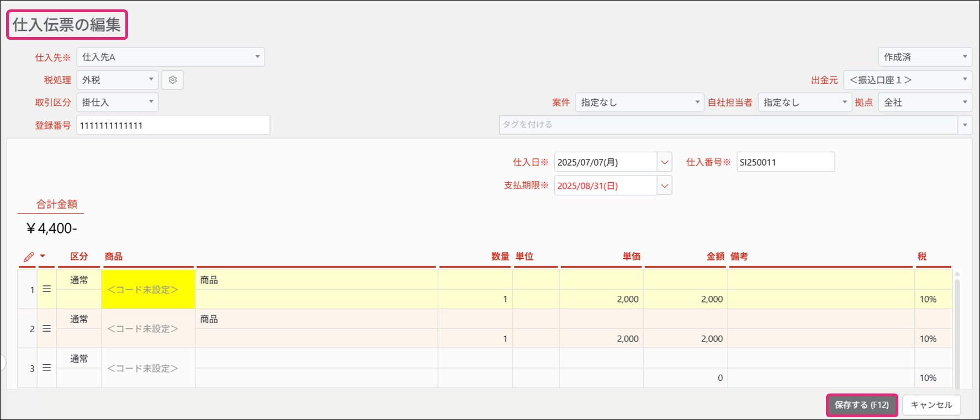Screen dimensions: 980x420
Task: Click the キャンセル button
Action: click(x=931, y=405)
